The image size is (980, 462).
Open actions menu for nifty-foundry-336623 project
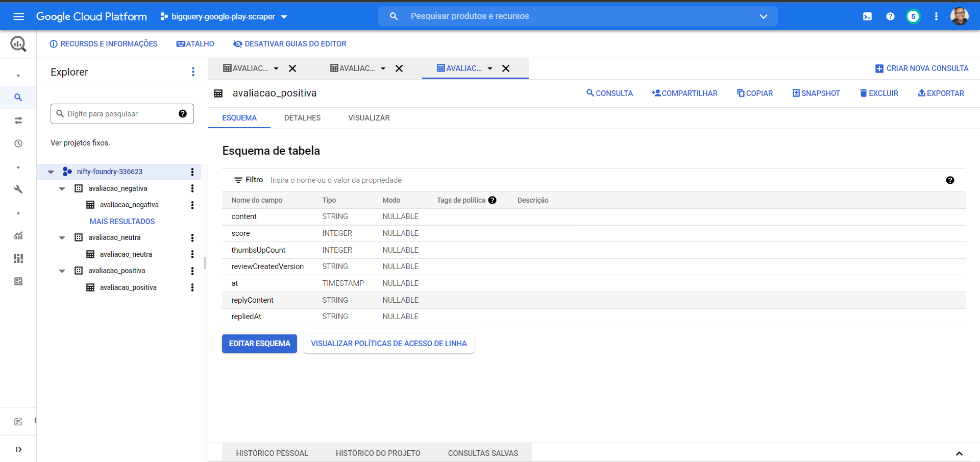click(192, 172)
